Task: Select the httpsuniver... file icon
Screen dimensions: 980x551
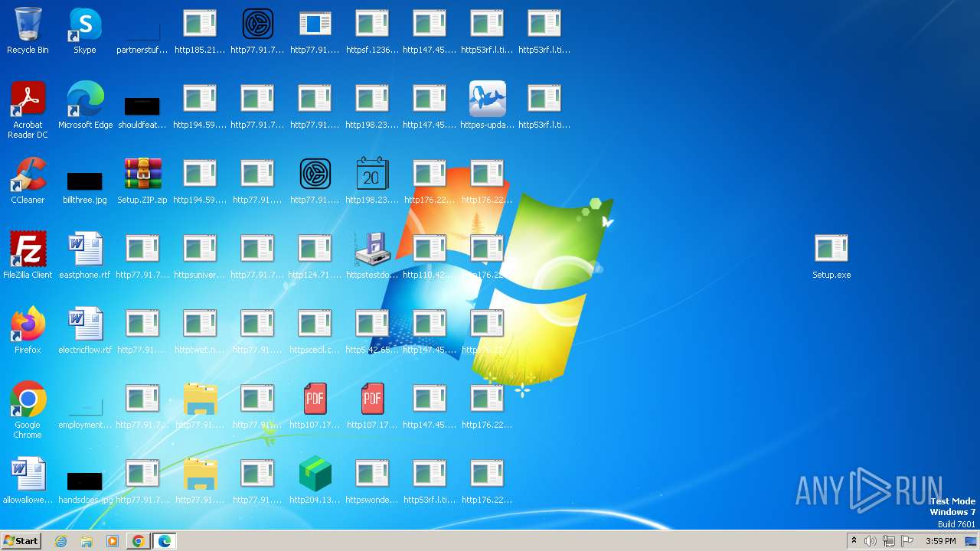Action: pos(200,256)
